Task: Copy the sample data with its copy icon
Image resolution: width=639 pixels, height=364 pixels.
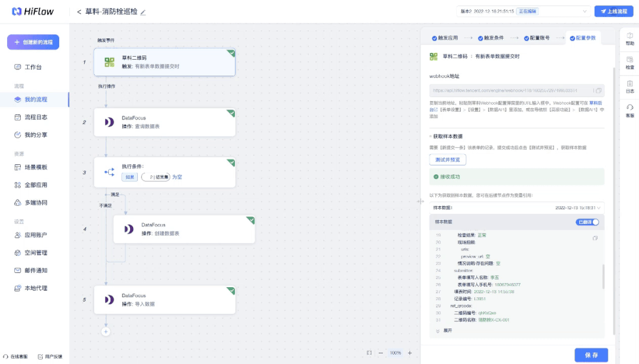Action: pos(595,238)
